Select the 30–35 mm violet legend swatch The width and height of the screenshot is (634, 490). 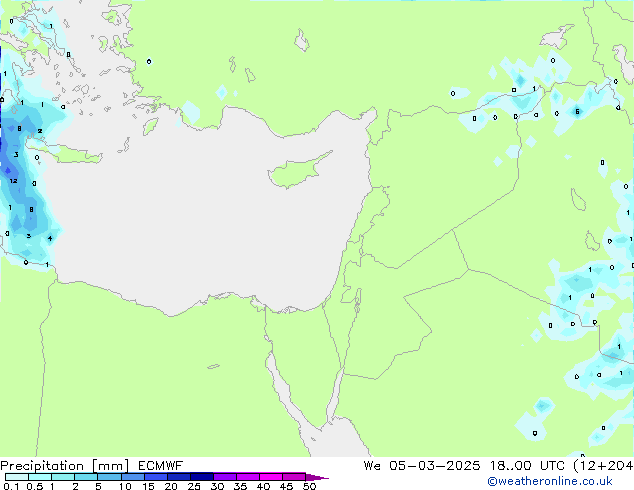[x=225, y=477]
